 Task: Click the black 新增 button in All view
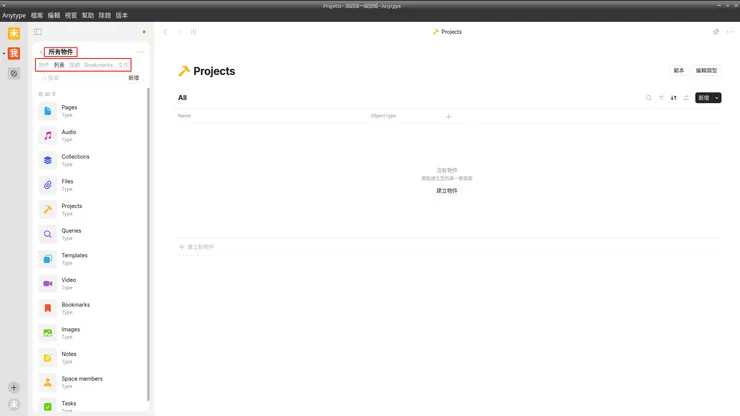[704, 98]
